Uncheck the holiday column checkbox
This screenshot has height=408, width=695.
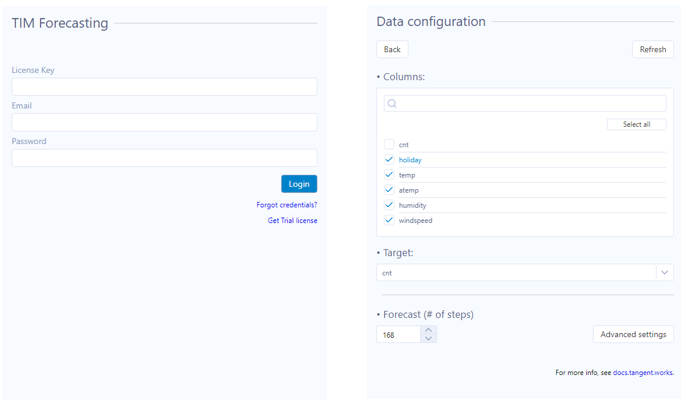point(389,160)
